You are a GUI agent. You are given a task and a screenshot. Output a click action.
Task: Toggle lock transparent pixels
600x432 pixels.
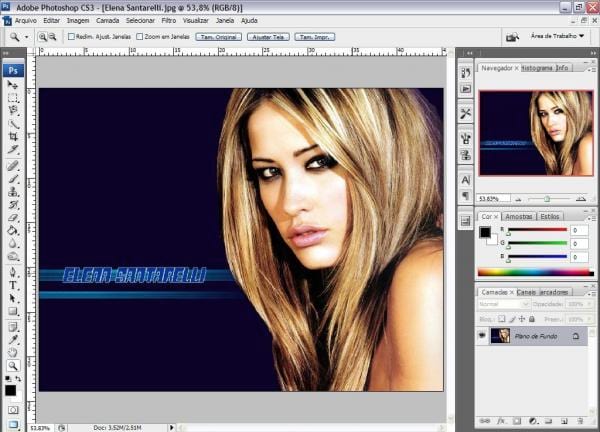pos(502,319)
